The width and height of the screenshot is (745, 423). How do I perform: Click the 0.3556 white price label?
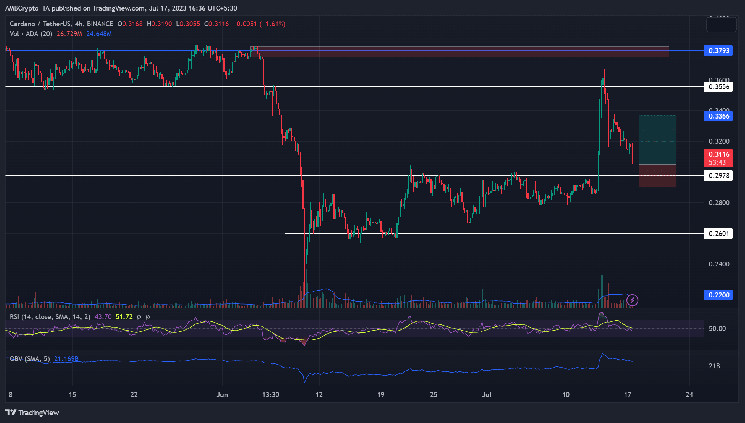[x=718, y=87]
